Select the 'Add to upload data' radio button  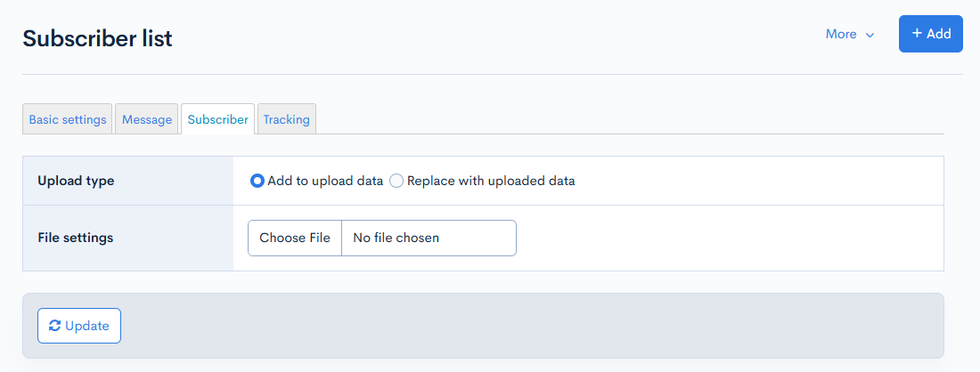click(x=257, y=181)
